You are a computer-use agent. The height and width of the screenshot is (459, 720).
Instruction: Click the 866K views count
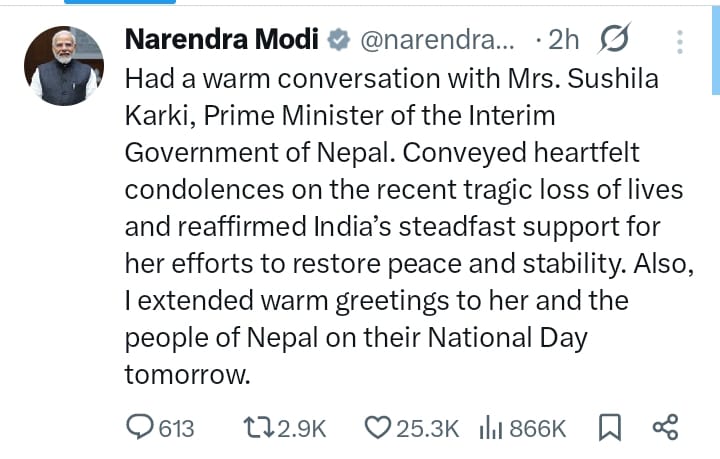click(x=537, y=429)
